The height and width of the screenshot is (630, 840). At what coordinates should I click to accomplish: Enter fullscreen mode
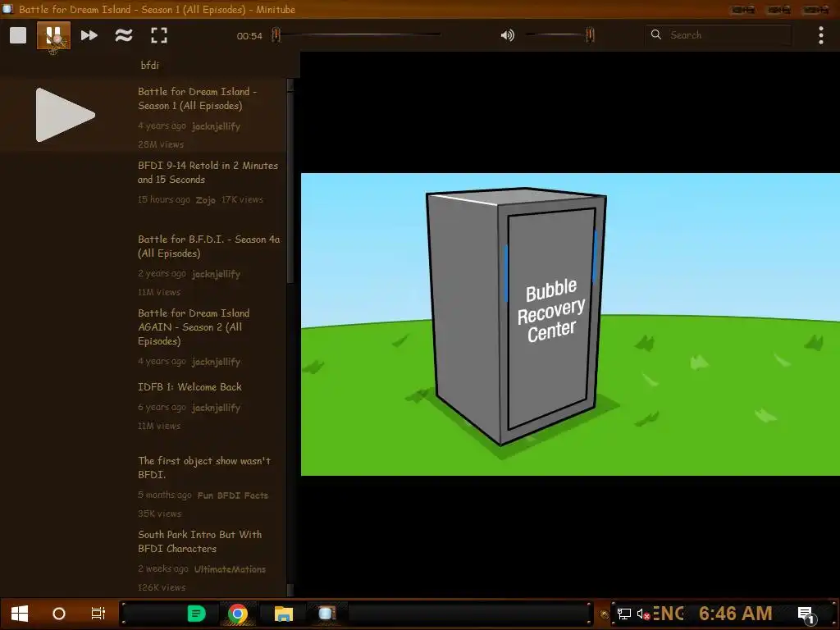click(159, 35)
